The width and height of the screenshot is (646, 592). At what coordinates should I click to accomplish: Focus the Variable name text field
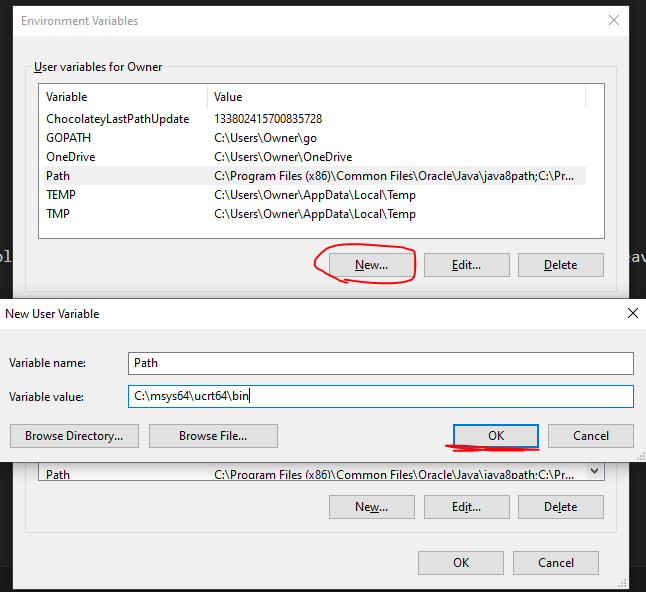380,363
